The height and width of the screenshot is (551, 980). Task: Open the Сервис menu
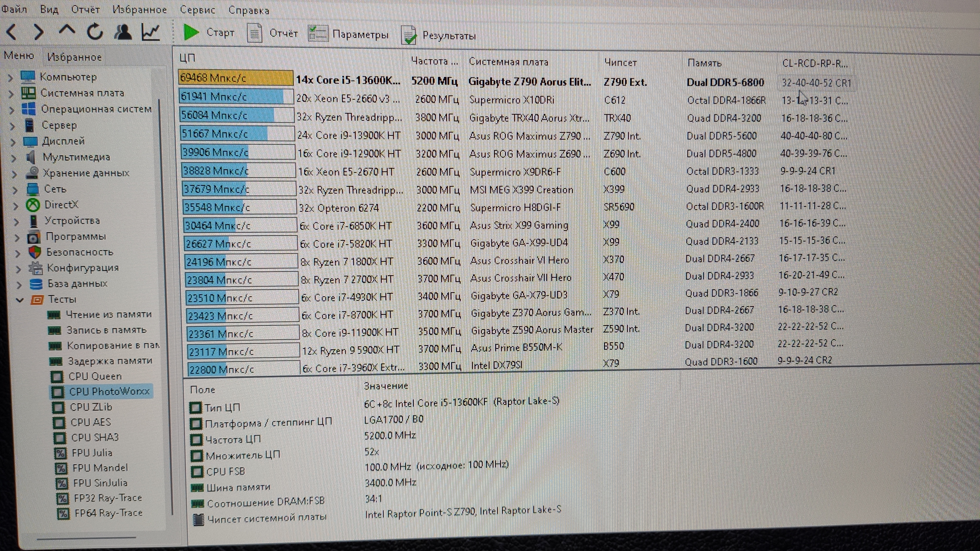[x=197, y=10]
